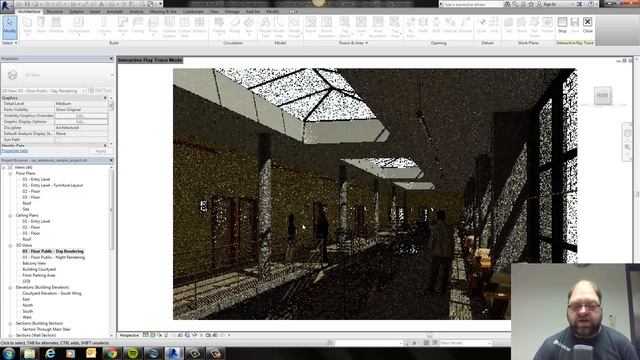This screenshot has height=360, width=640.
Task: Collapse the 3D Views tree node
Action: click(x=10, y=245)
